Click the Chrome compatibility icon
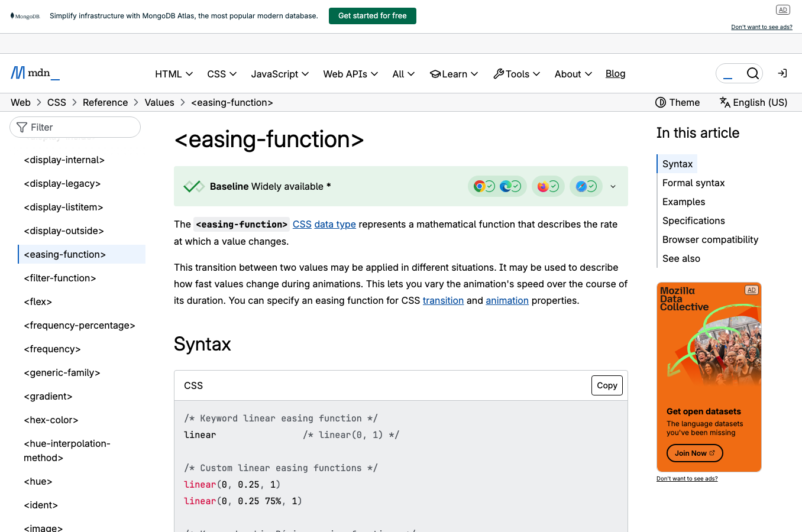The image size is (802, 532). [x=479, y=186]
